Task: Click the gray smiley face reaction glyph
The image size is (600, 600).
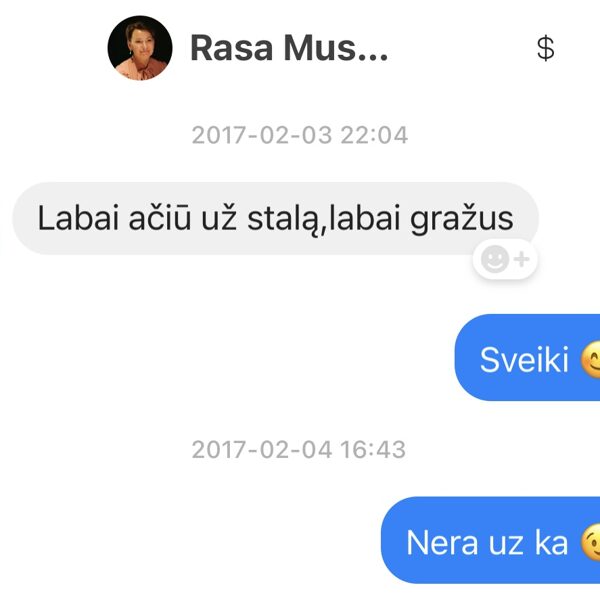Action: (495, 259)
